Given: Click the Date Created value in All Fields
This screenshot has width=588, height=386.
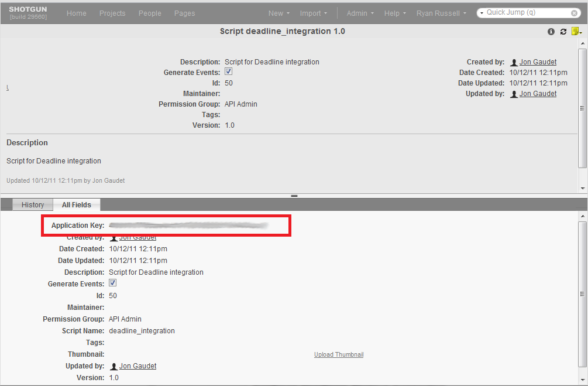Looking at the screenshot, I should click(138, 249).
